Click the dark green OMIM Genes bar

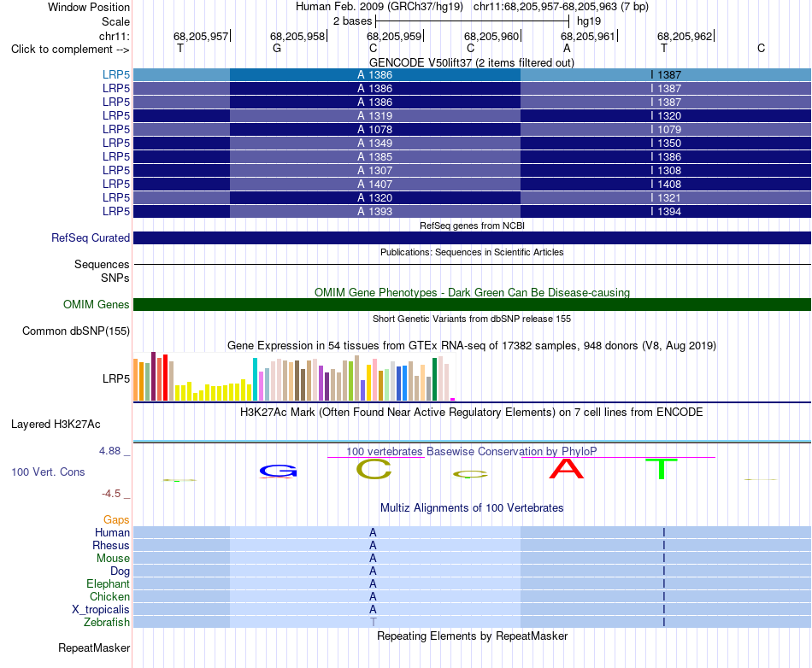coord(472,304)
